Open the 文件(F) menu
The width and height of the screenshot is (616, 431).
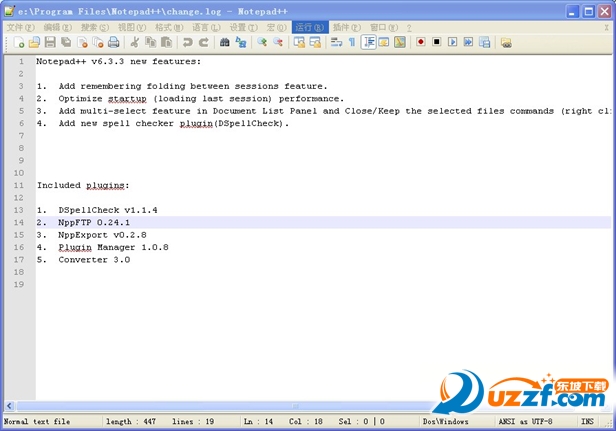20,28
